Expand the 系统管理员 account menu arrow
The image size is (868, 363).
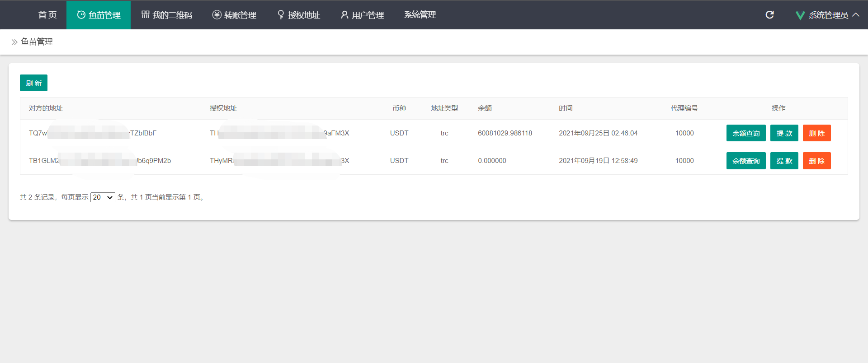point(856,15)
